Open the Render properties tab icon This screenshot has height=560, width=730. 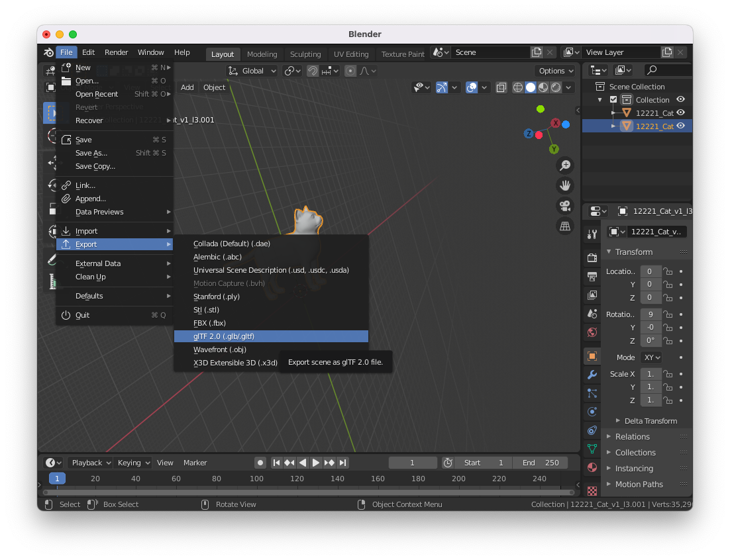tap(592, 257)
